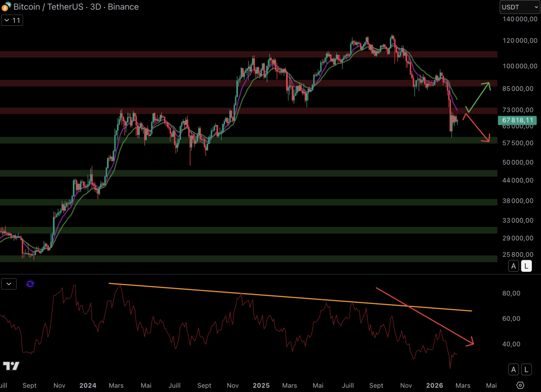Toggle auto scale (A) on the oscillator pane
Image resolution: width=541 pixels, height=392 pixels.
click(x=513, y=369)
